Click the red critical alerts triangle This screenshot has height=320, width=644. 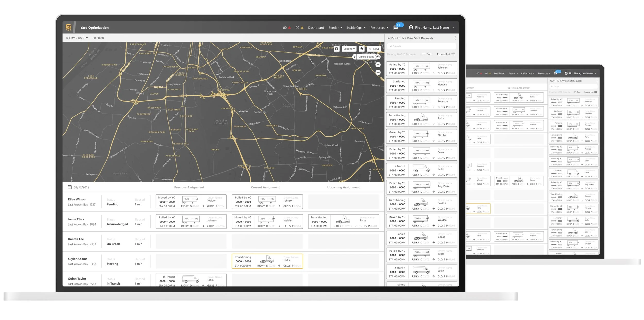[x=290, y=28]
